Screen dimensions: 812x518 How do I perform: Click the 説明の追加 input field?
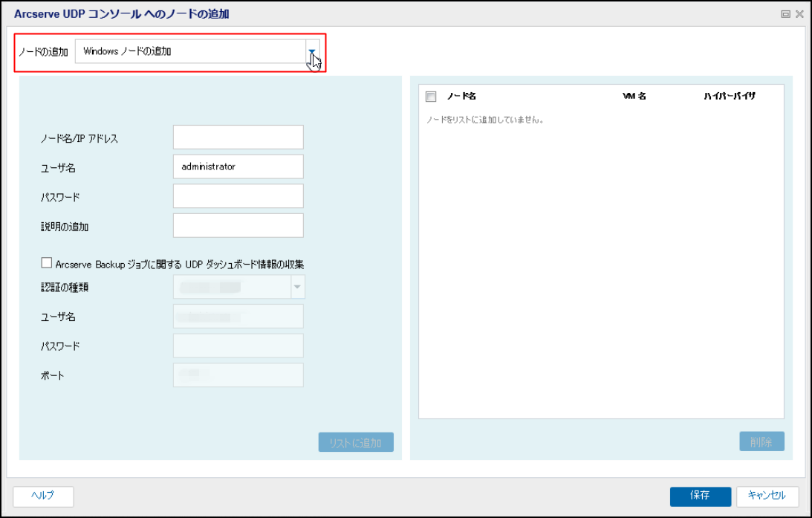pyautogui.click(x=238, y=226)
